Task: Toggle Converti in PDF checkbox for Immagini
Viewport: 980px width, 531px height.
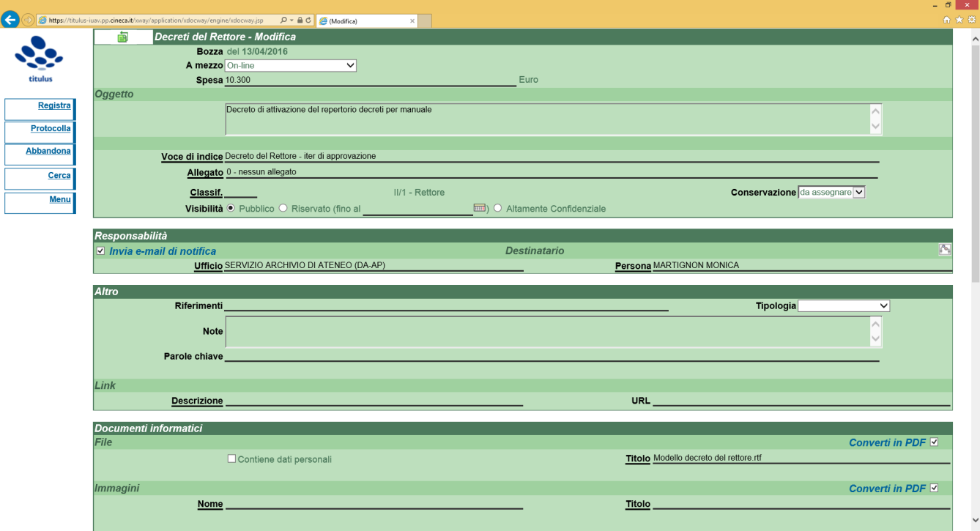Action: (934, 488)
